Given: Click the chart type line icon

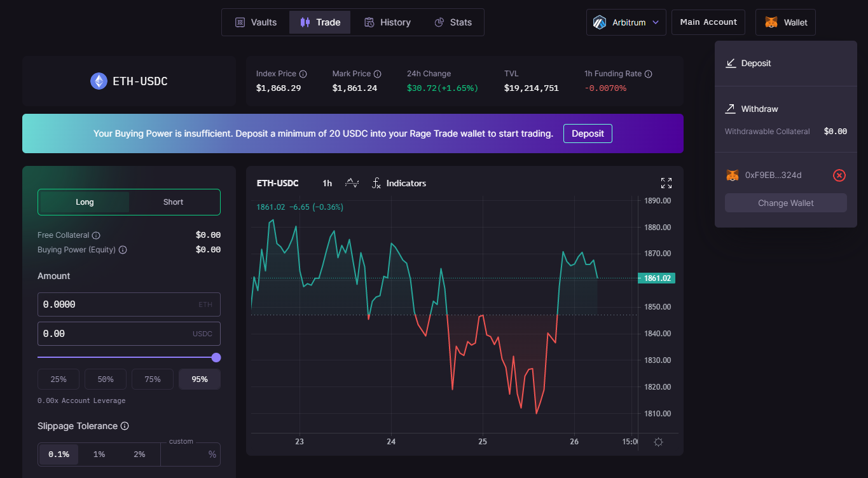Looking at the screenshot, I should pyautogui.click(x=352, y=183).
